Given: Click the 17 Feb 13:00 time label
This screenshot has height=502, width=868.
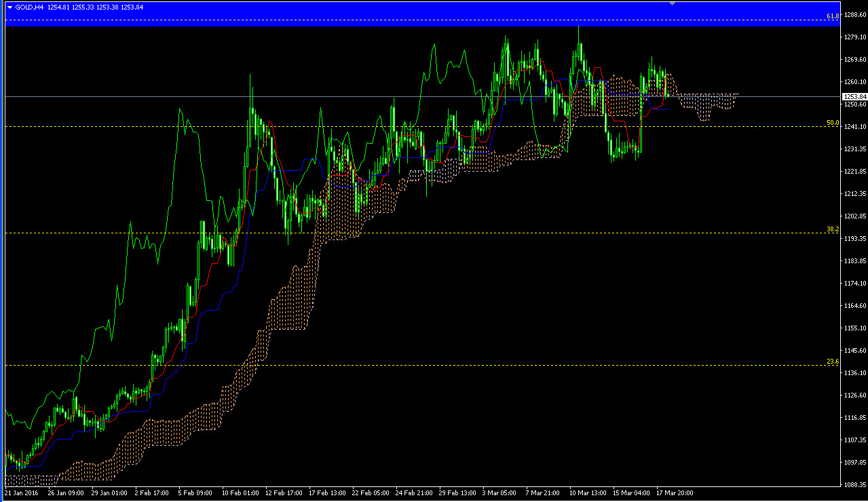Looking at the screenshot, I should coord(326,493).
